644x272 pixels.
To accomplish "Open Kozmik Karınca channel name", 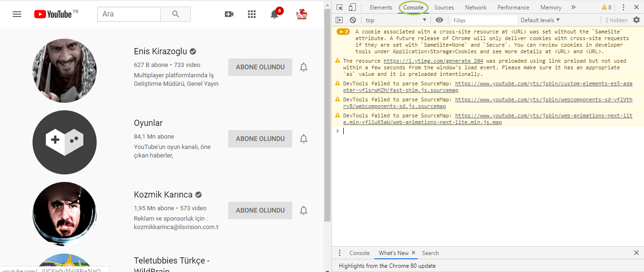I will (163, 195).
